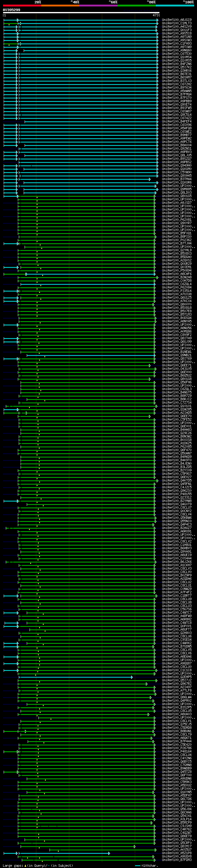This screenshot has height=868, width=197.
Task: Click the green ~80% scale color segment
Action: point(137,6)
